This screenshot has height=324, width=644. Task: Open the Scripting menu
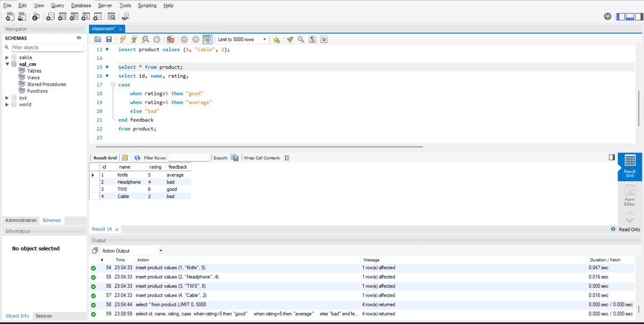point(147,5)
